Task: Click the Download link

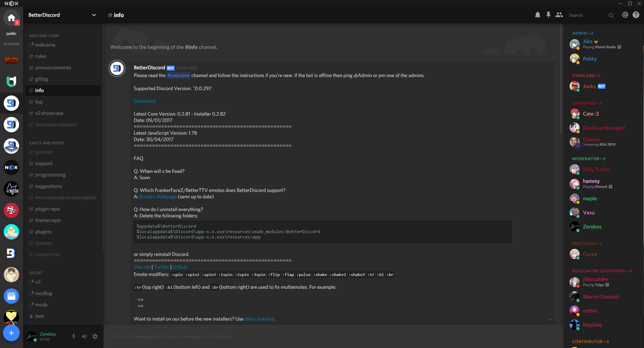Action: [x=144, y=101]
